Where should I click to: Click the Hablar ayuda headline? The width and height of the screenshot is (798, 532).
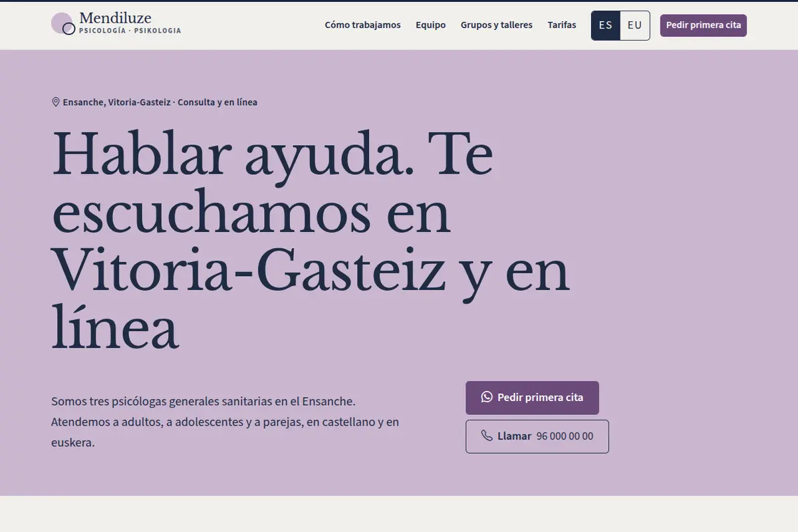(x=311, y=240)
